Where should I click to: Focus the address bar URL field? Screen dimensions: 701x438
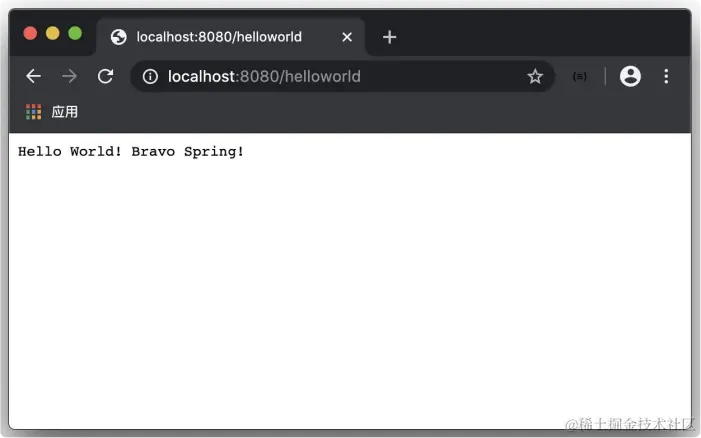[342, 76]
